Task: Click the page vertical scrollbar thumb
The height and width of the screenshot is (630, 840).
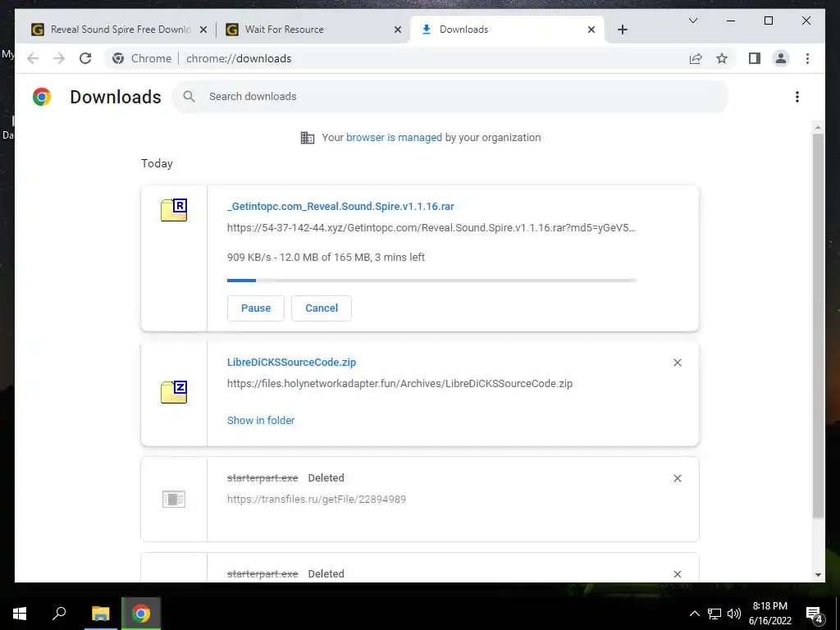Action: point(818,326)
